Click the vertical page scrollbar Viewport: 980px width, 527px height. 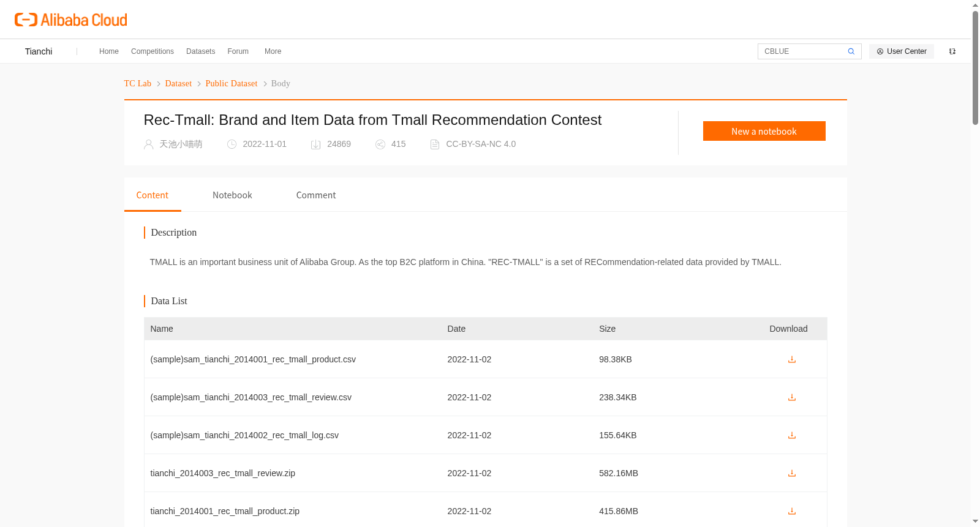click(975, 67)
